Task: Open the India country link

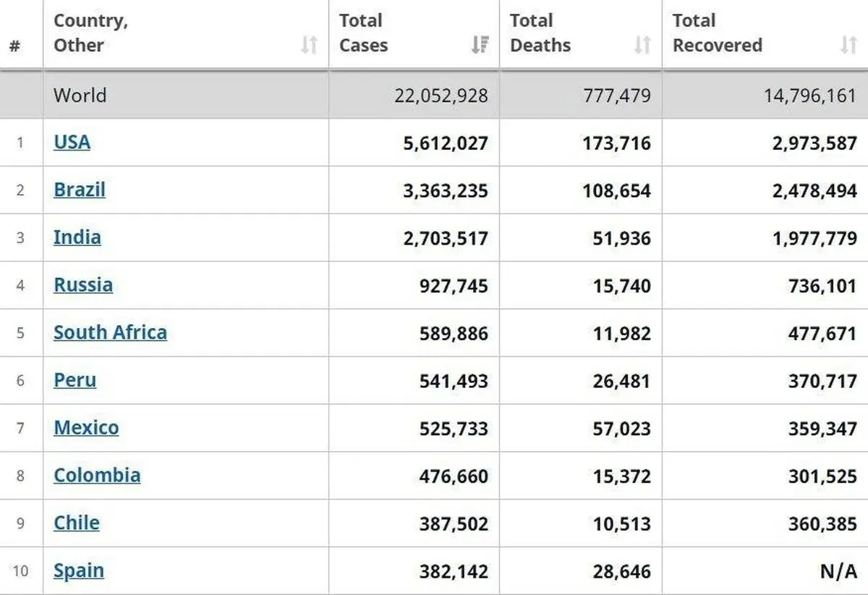Action: point(77,237)
